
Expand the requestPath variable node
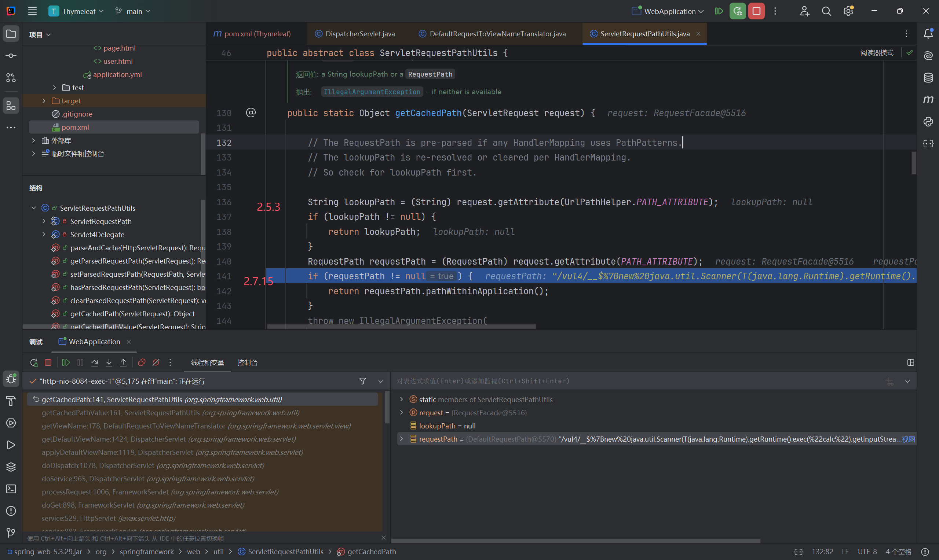tap(401, 439)
